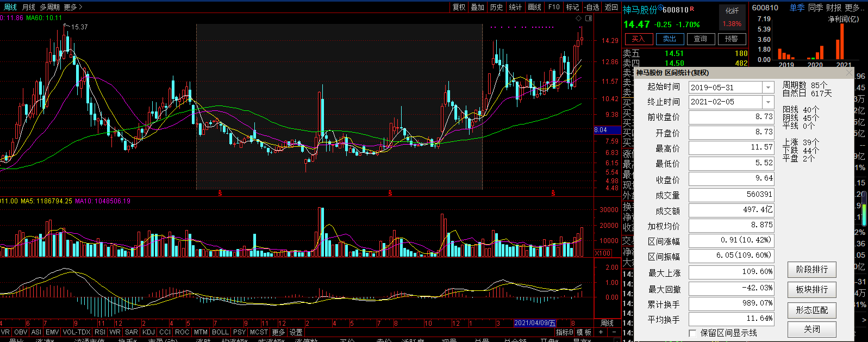Enable 保留区间显示线 checkbox
This screenshot has width=868, height=342.
[692, 333]
